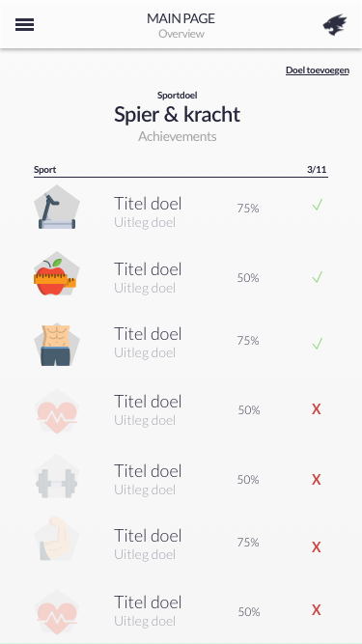Click the wolf logo icon

click(x=335, y=25)
